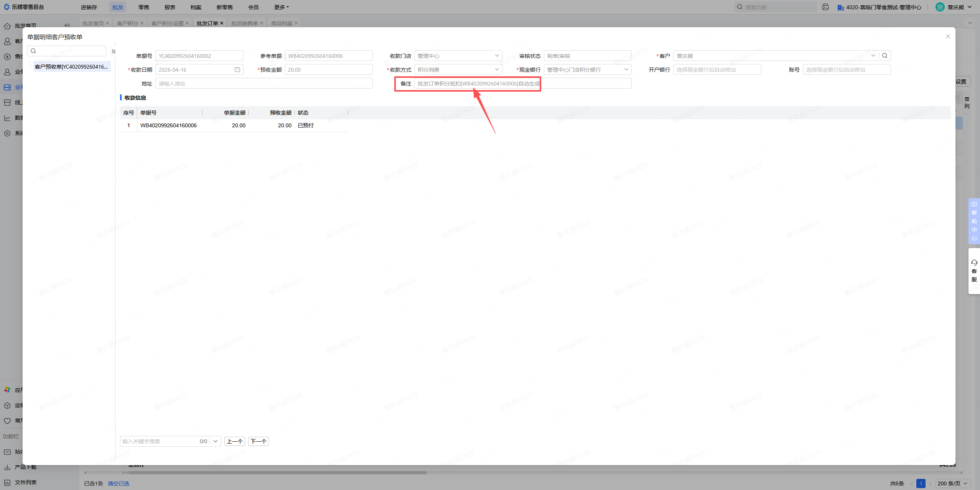The width and height of the screenshot is (980, 490).
Task: Click the 下一个 button
Action: [258, 441]
